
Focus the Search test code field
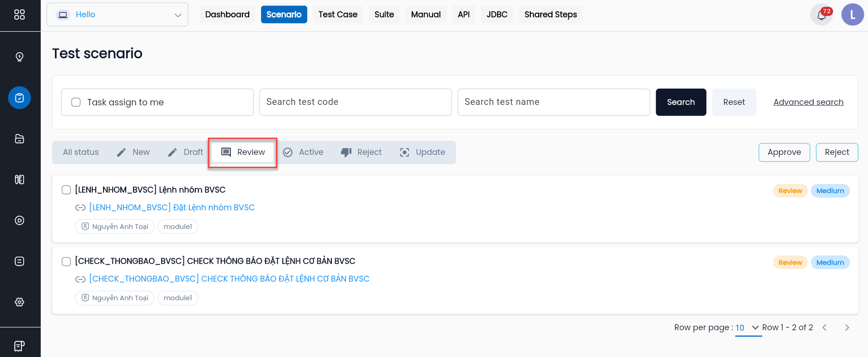(355, 102)
